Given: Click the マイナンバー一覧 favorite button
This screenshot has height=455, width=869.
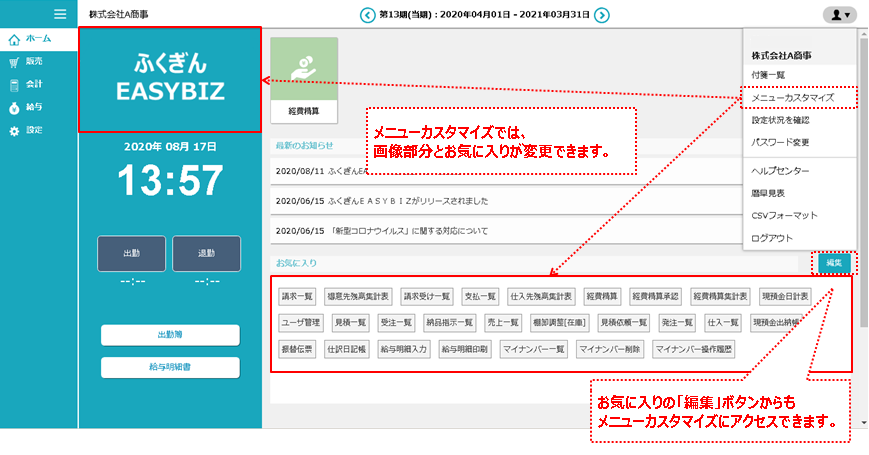Looking at the screenshot, I should coord(533,349).
